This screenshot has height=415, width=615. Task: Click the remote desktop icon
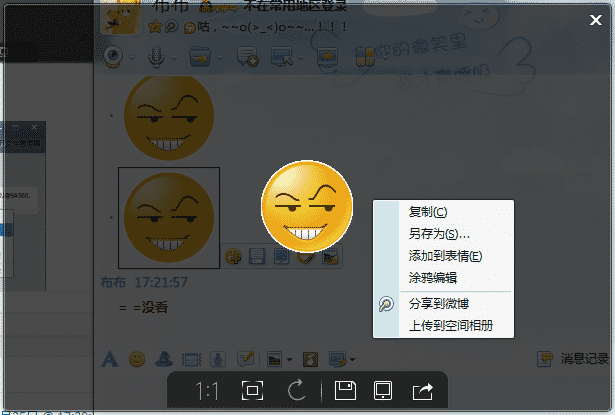[x=282, y=56]
